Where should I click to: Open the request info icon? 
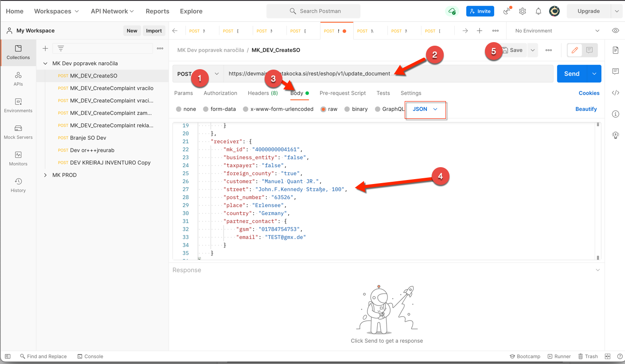click(616, 114)
